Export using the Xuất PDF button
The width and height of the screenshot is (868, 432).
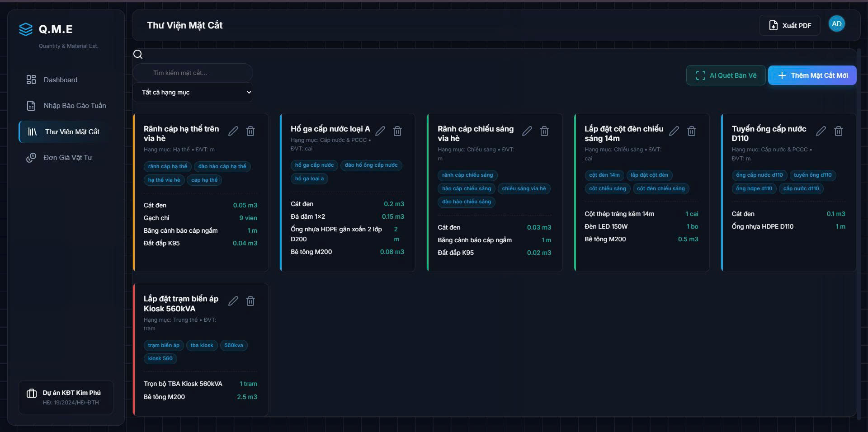pos(790,25)
